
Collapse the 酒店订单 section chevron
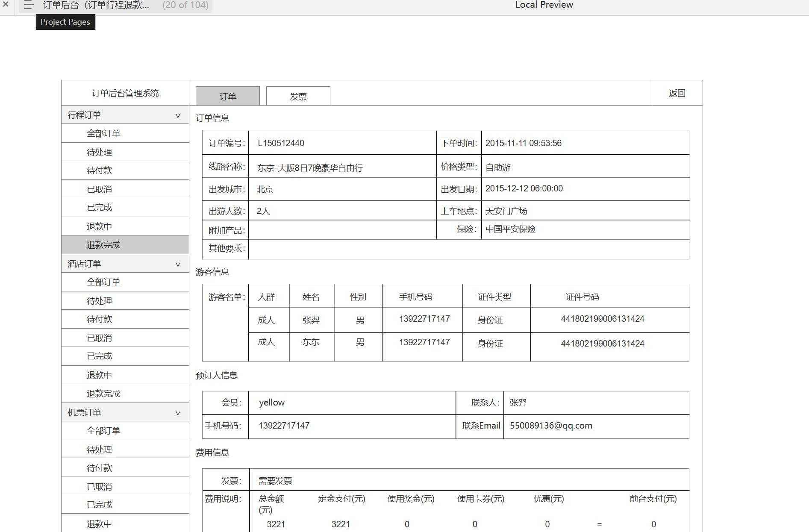click(178, 264)
